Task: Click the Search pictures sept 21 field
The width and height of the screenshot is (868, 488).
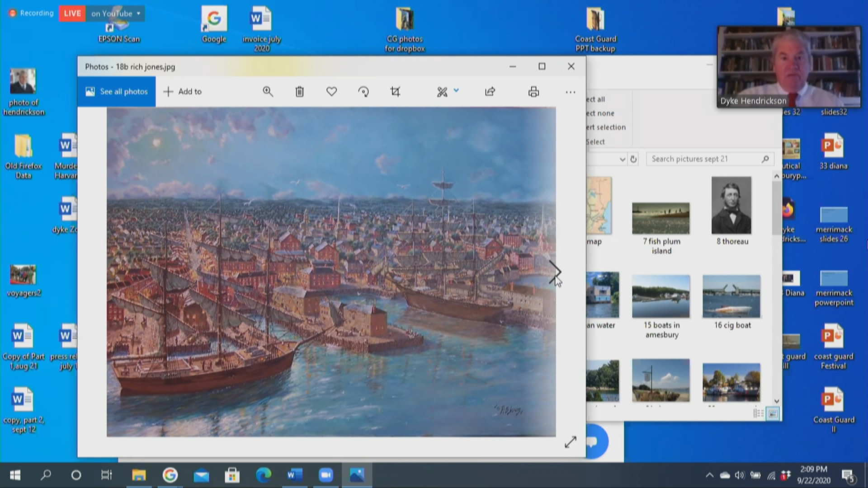Action: pyautogui.click(x=710, y=159)
